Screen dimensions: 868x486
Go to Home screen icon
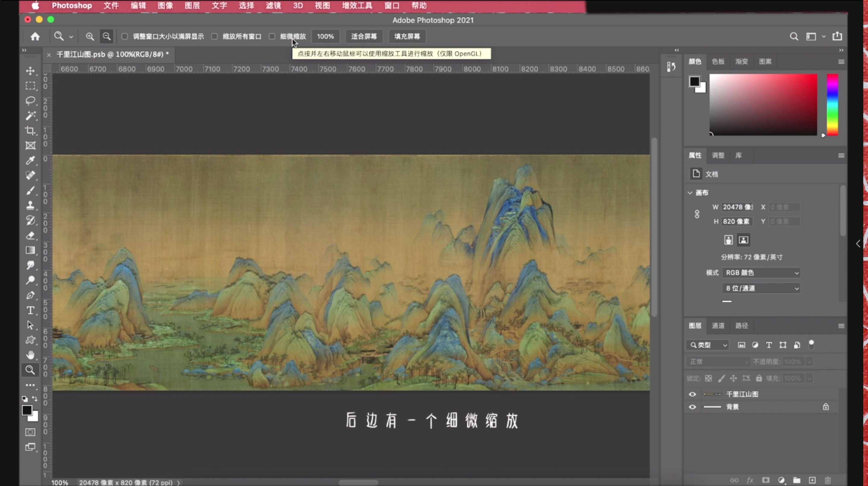(35, 36)
